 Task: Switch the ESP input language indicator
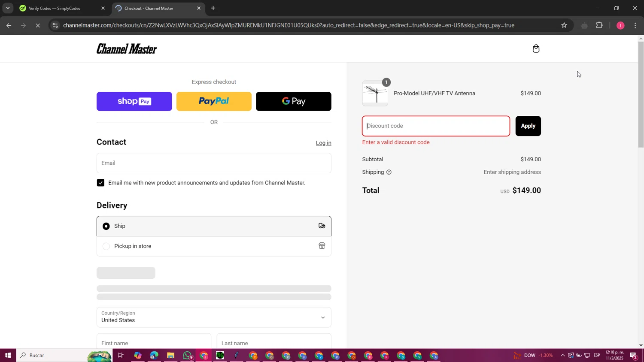pyautogui.click(x=597, y=355)
